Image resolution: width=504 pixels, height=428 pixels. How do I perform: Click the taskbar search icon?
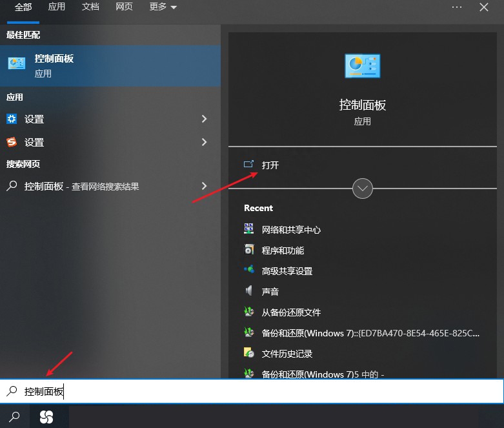click(14, 417)
